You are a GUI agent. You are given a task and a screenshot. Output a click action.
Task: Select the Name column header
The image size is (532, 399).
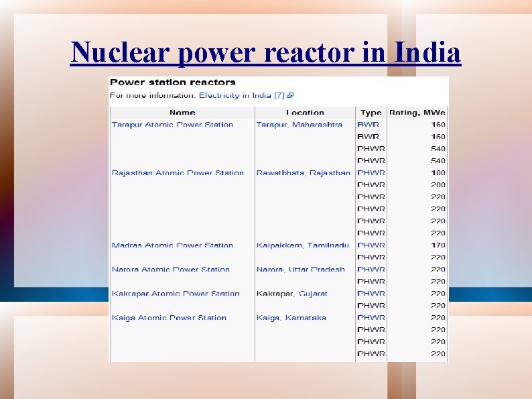182,113
